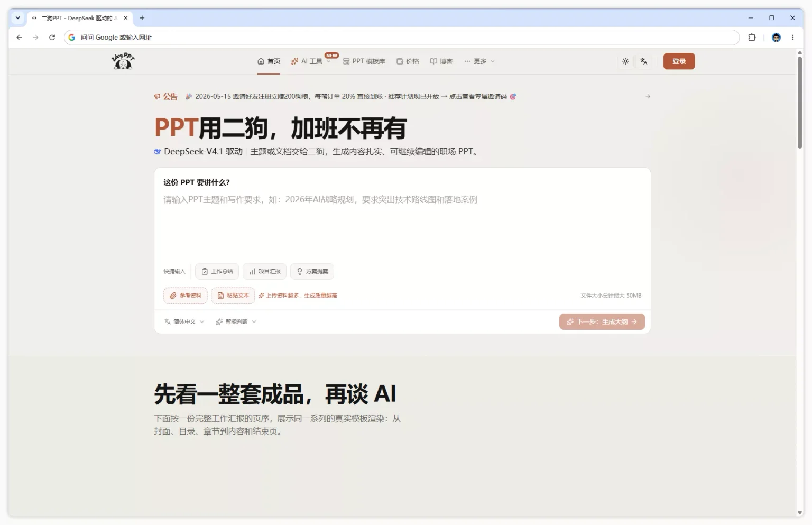This screenshot has width=812, height=525.
Task: Close the 二狗PPT browser tab
Action: [x=125, y=18]
